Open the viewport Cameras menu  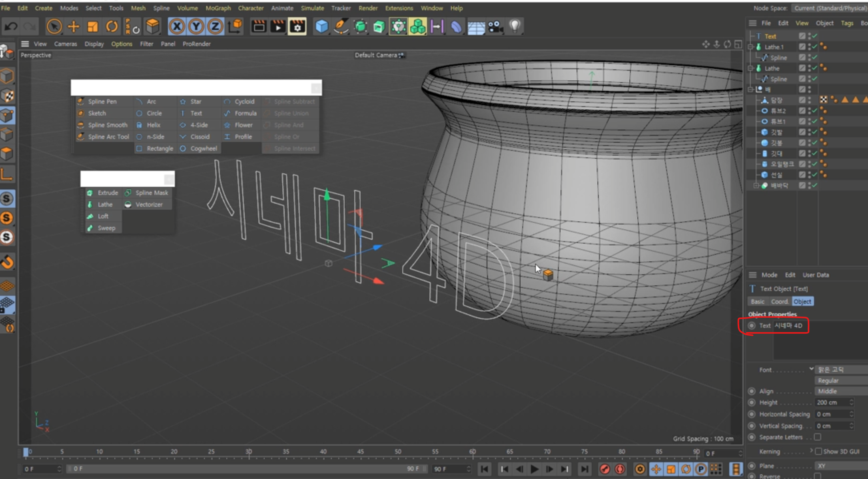(65, 44)
